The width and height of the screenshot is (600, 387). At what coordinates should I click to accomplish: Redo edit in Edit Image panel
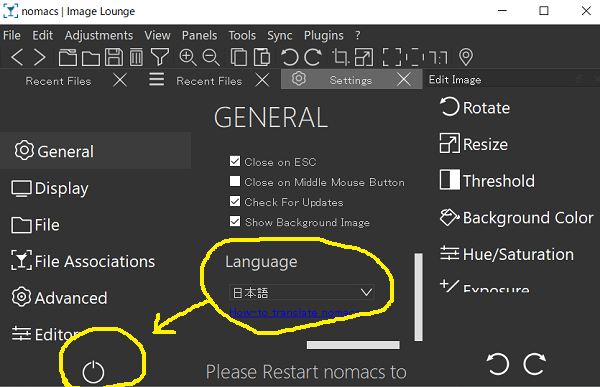click(x=535, y=364)
